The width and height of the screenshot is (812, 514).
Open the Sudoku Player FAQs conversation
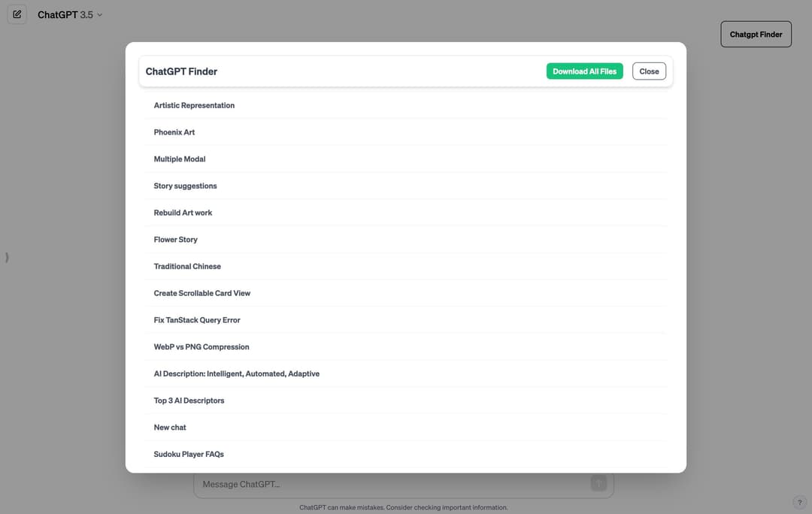[188, 454]
